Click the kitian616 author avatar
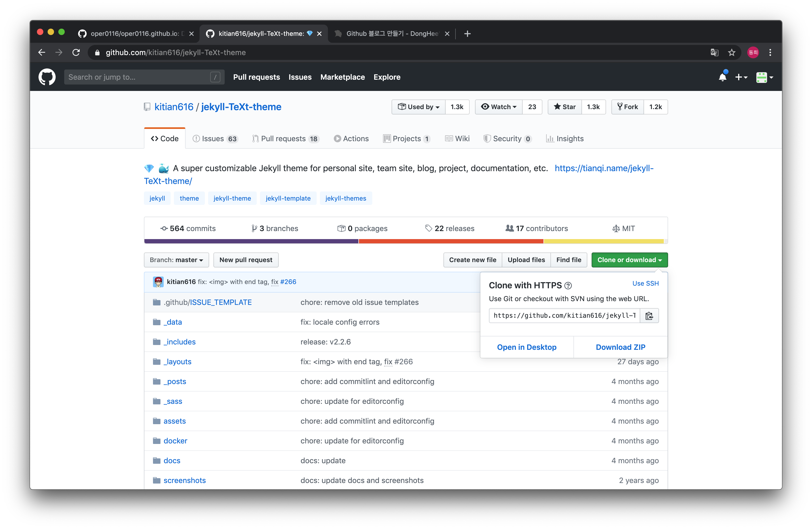Screen dimensions: 812x529 point(158,282)
